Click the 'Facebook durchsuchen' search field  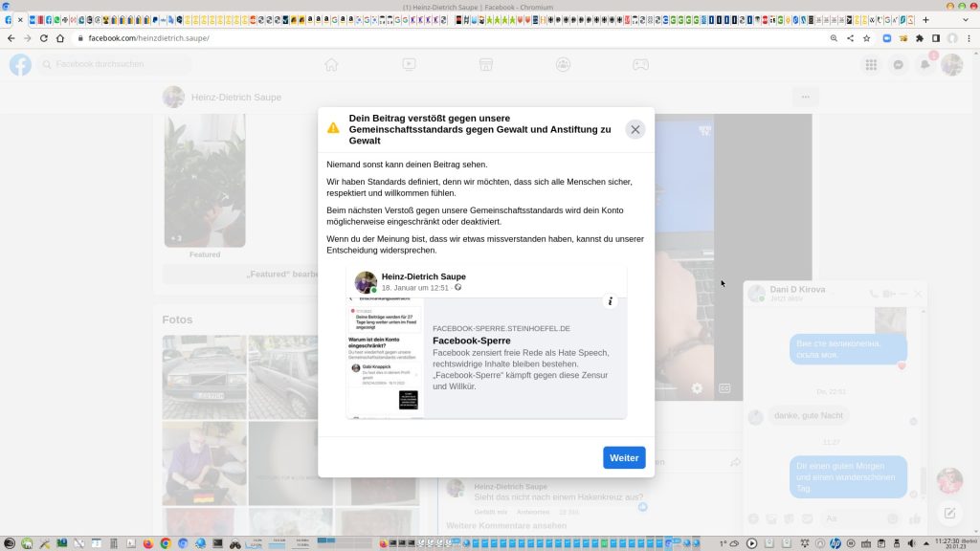coord(115,64)
